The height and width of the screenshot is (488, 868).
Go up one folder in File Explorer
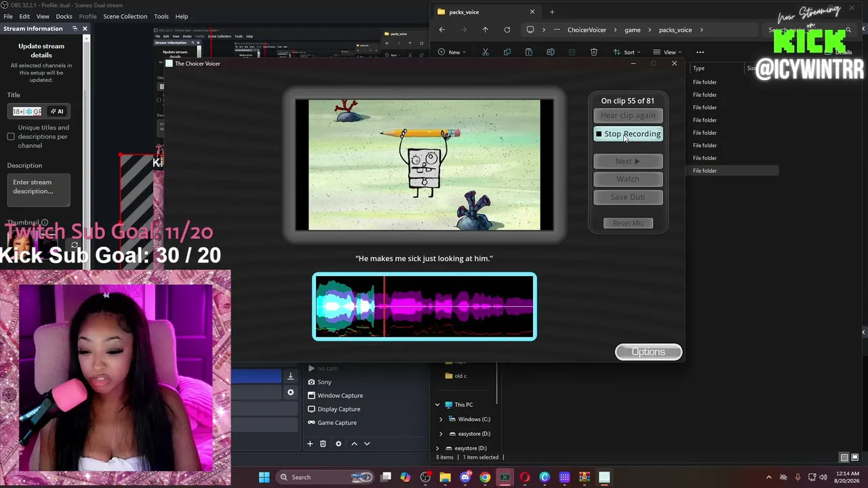(485, 30)
